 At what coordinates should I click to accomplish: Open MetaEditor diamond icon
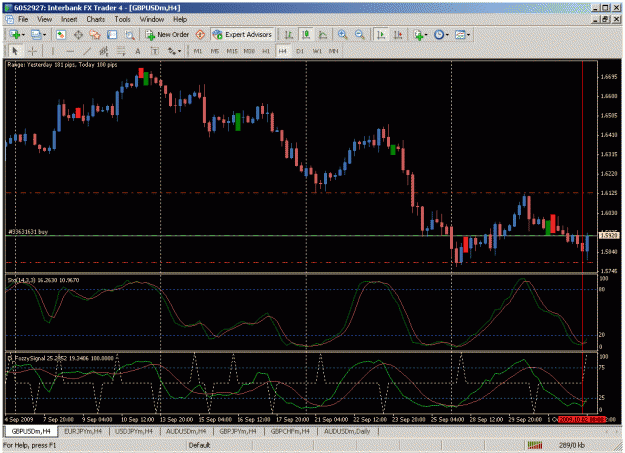point(200,35)
